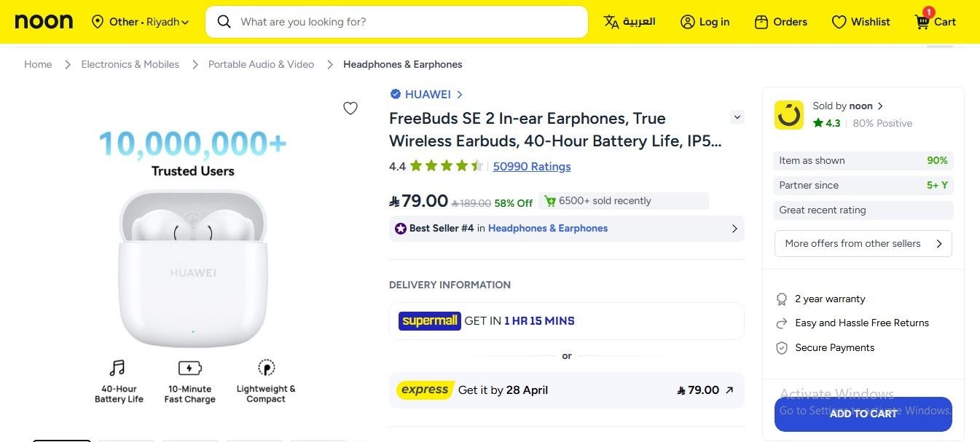Toggle the wishlist heart on the product image
The height and width of the screenshot is (442, 980).
[x=350, y=108]
